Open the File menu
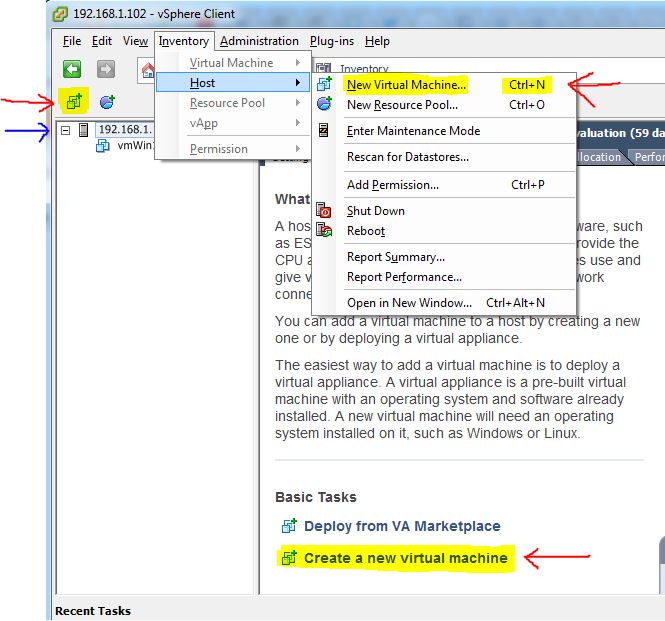Screen dimensions: 665x621 pos(72,41)
